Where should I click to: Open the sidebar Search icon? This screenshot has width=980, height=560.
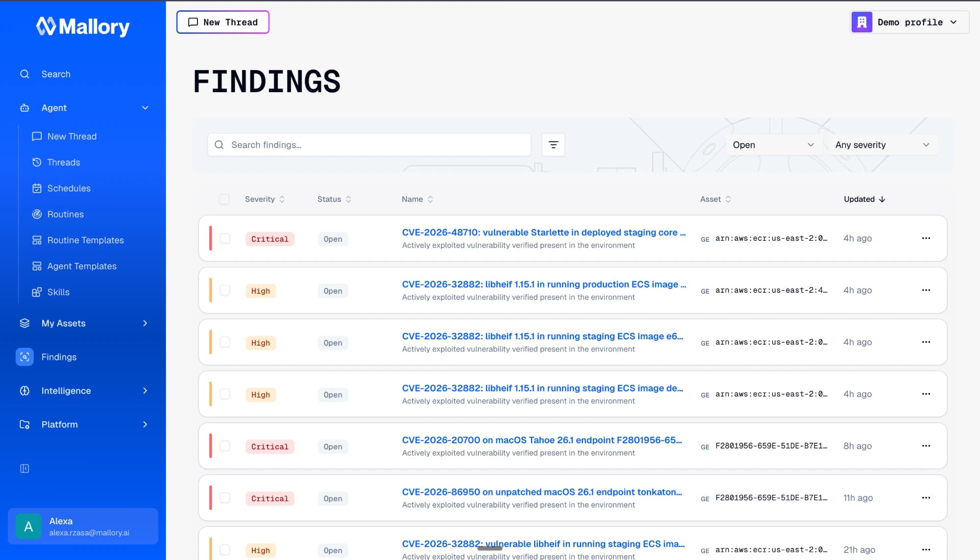pyautogui.click(x=24, y=74)
